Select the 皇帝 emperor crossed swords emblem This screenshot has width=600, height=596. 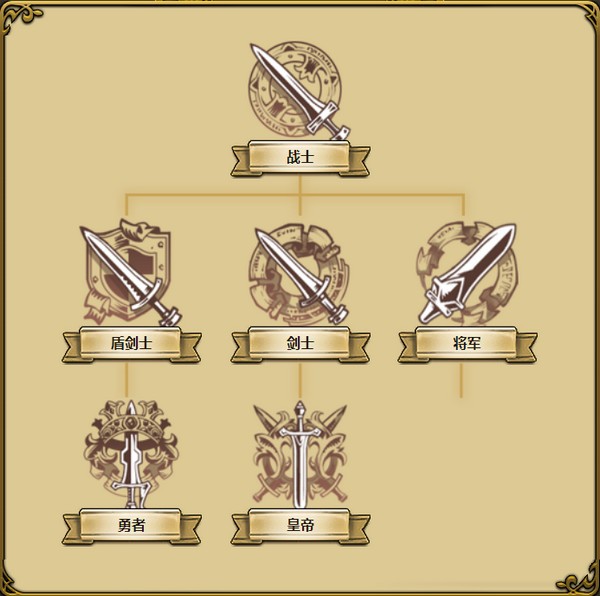click(300, 454)
